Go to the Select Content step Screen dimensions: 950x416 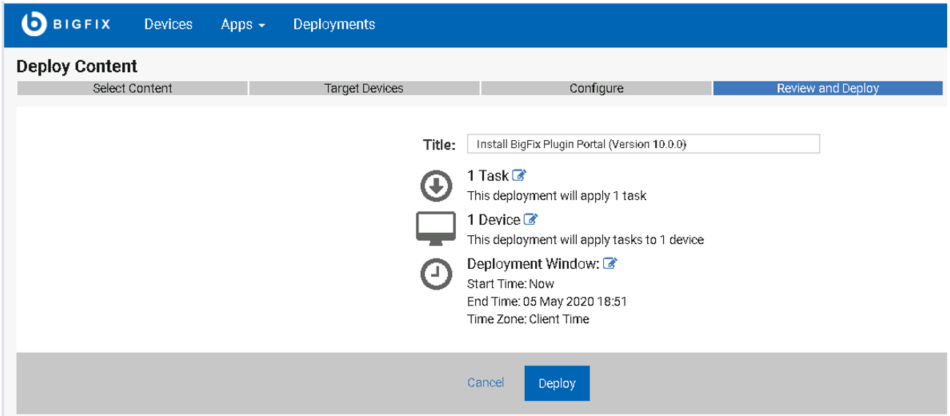point(132,88)
